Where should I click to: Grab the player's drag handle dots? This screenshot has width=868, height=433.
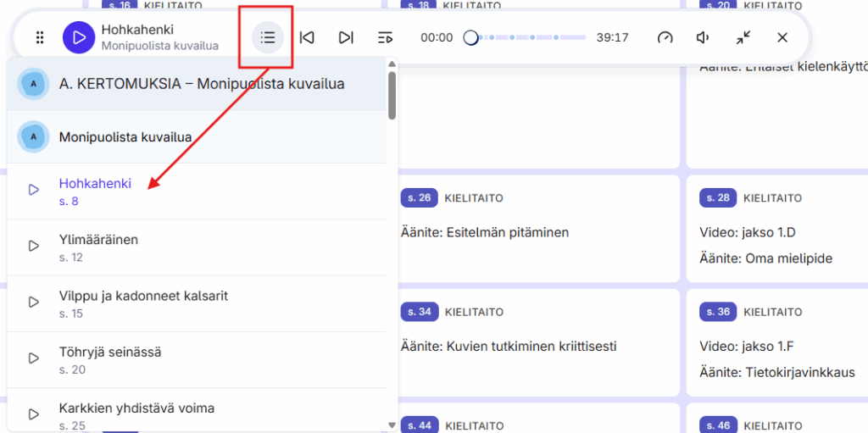click(x=40, y=37)
